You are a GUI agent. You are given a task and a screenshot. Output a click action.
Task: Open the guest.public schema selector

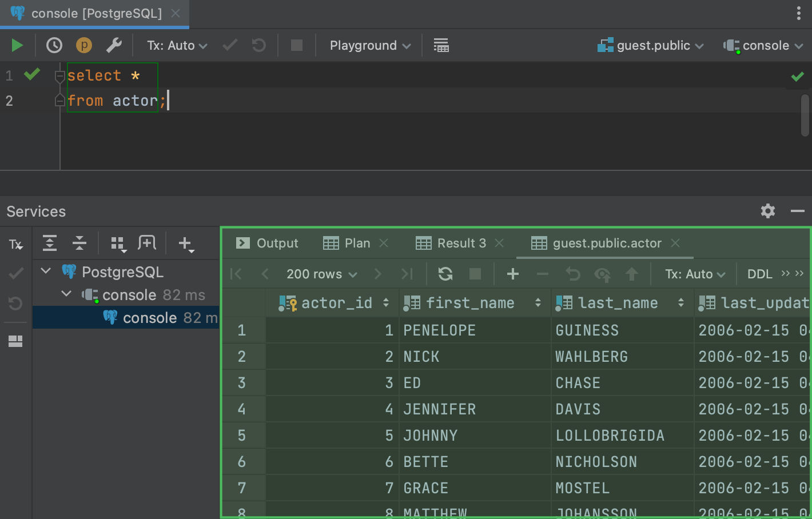(650, 45)
